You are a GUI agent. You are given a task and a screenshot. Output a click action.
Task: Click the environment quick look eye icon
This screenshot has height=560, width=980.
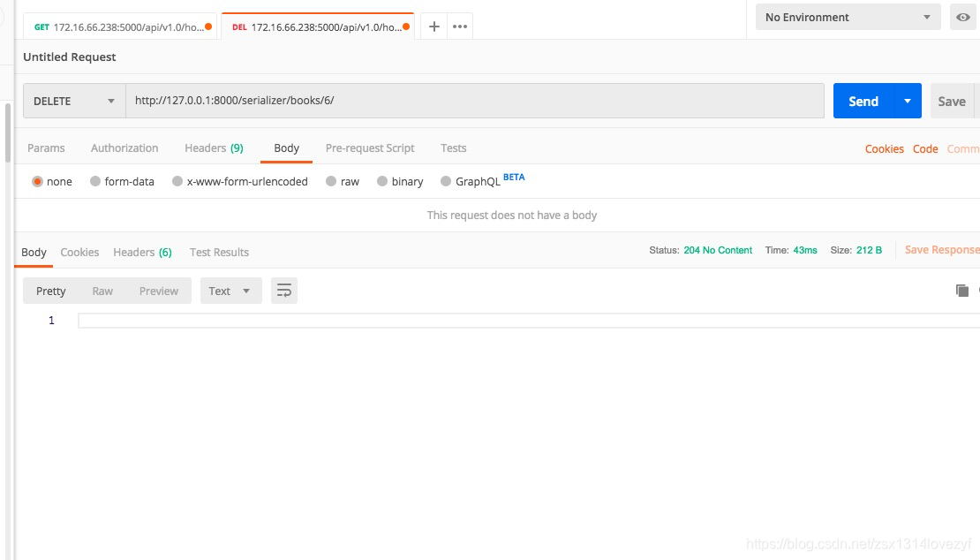963,18
